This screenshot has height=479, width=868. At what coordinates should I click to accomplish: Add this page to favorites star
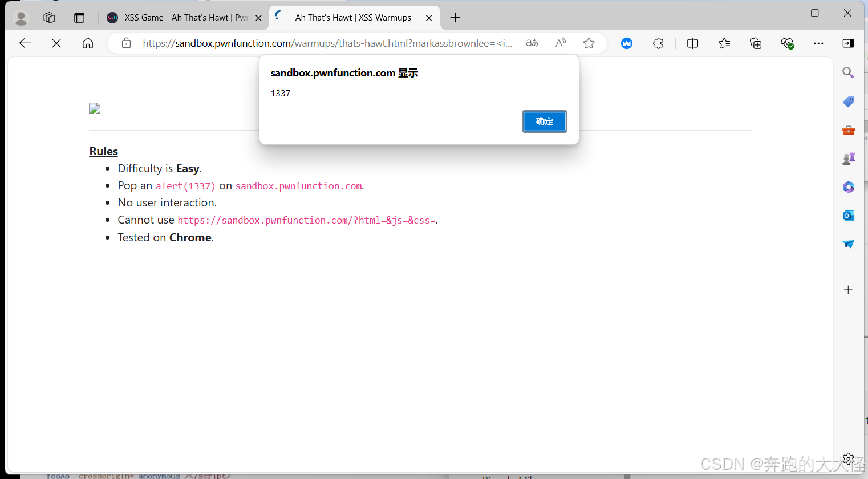point(589,43)
